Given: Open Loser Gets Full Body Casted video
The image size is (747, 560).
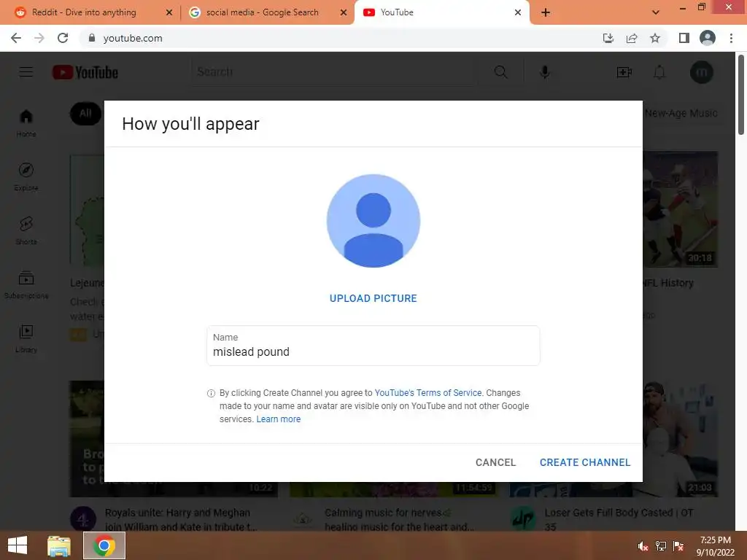Looking at the screenshot, I should point(619,519).
